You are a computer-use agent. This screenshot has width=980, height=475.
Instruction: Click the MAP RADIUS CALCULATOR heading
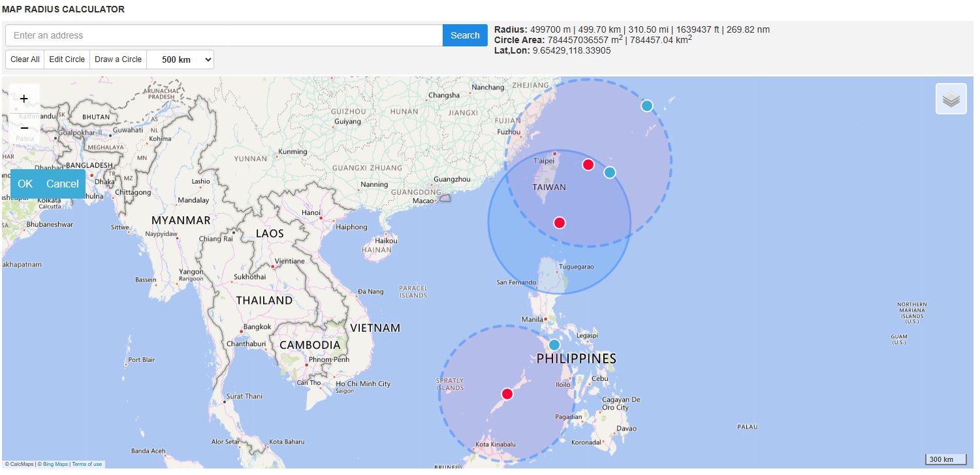(x=63, y=10)
